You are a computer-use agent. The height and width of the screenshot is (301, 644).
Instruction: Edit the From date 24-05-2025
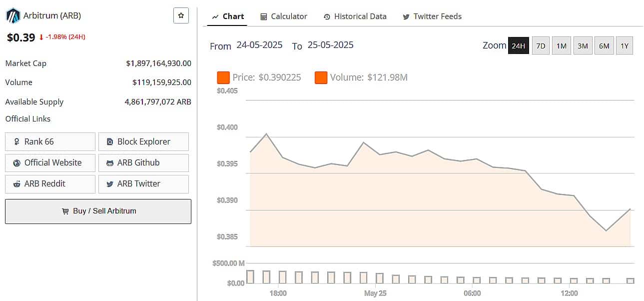click(x=259, y=45)
